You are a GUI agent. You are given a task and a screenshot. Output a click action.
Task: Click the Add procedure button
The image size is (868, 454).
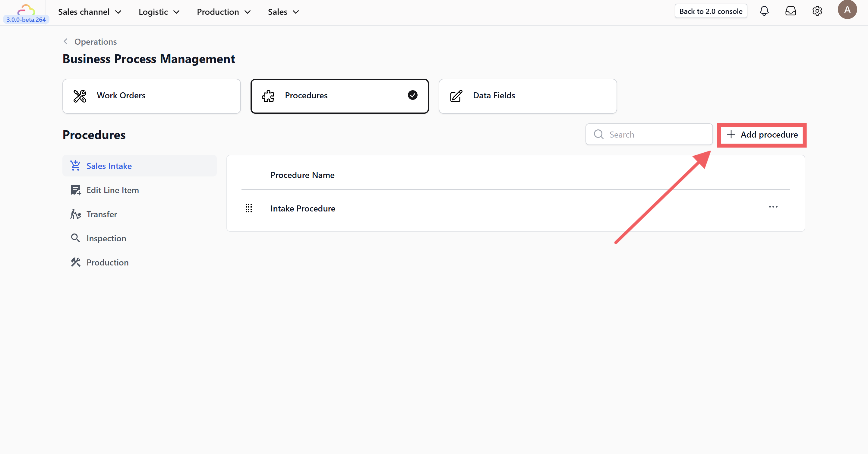762,135
